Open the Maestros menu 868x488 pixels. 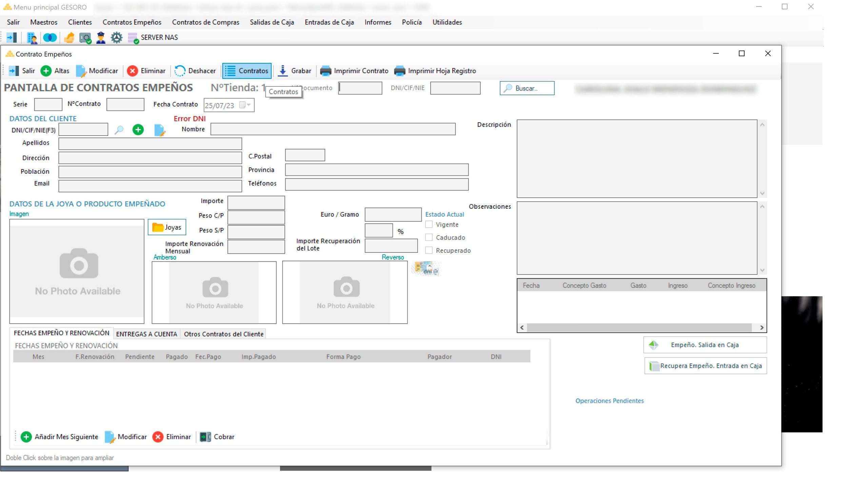(44, 22)
